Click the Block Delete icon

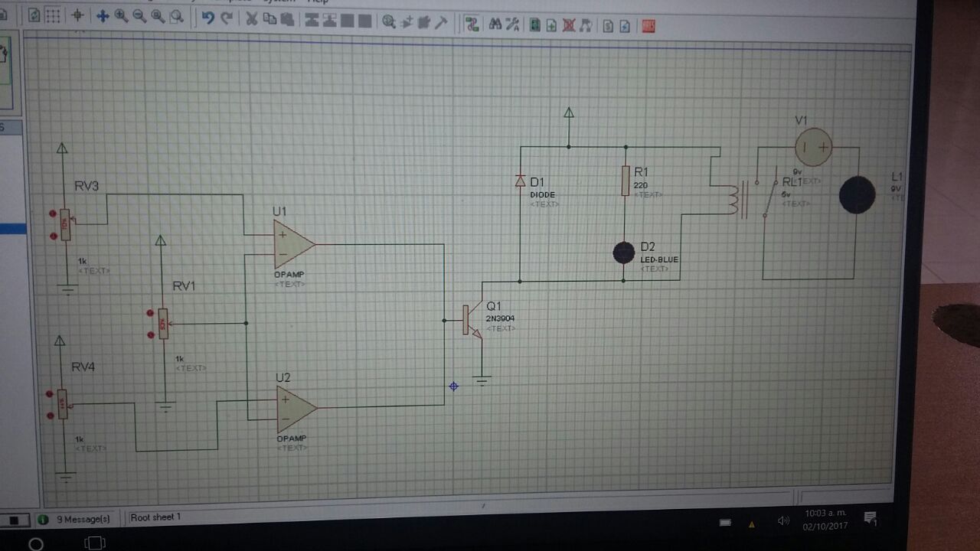click(x=364, y=21)
